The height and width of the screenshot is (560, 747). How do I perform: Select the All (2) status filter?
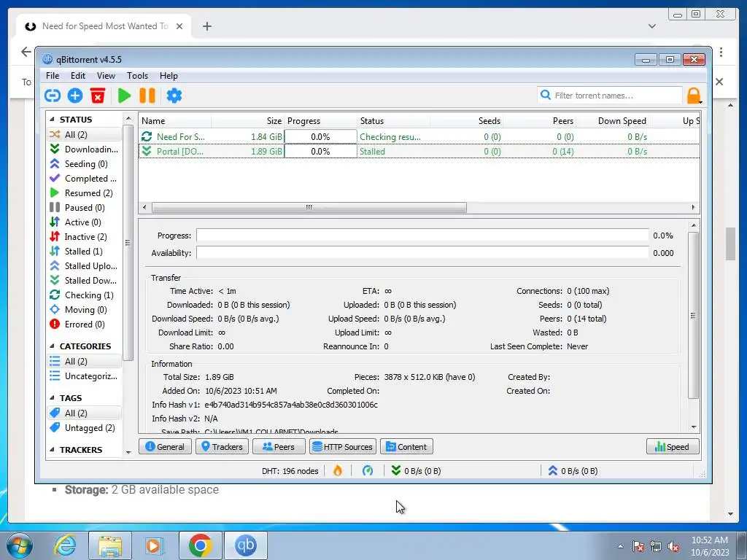point(85,135)
